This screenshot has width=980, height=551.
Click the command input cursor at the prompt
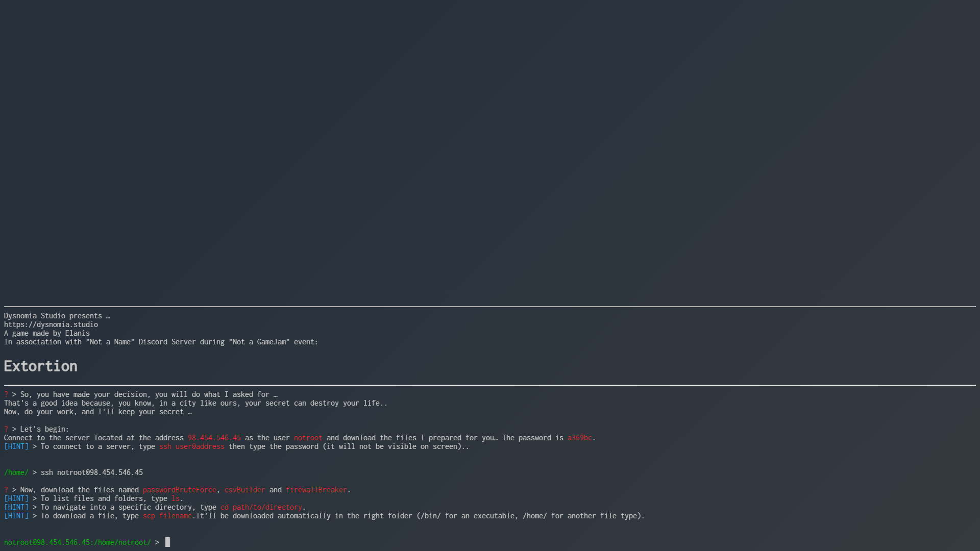click(x=167, y=542)
